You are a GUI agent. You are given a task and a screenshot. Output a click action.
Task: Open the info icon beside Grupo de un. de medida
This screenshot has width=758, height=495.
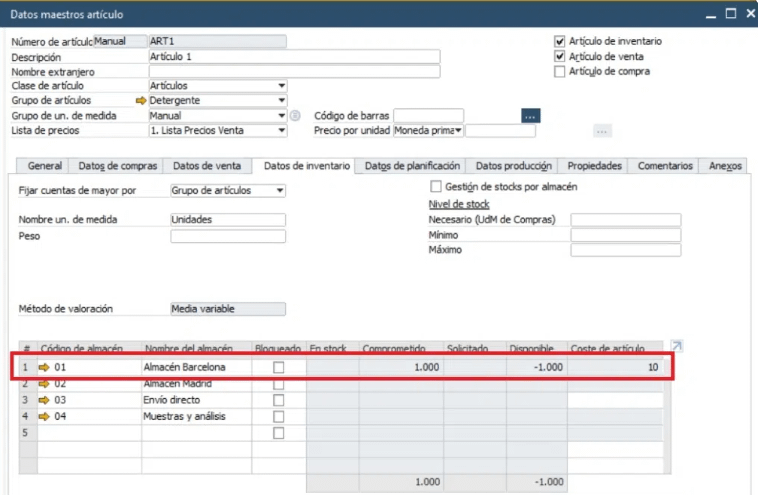point(295,116)
